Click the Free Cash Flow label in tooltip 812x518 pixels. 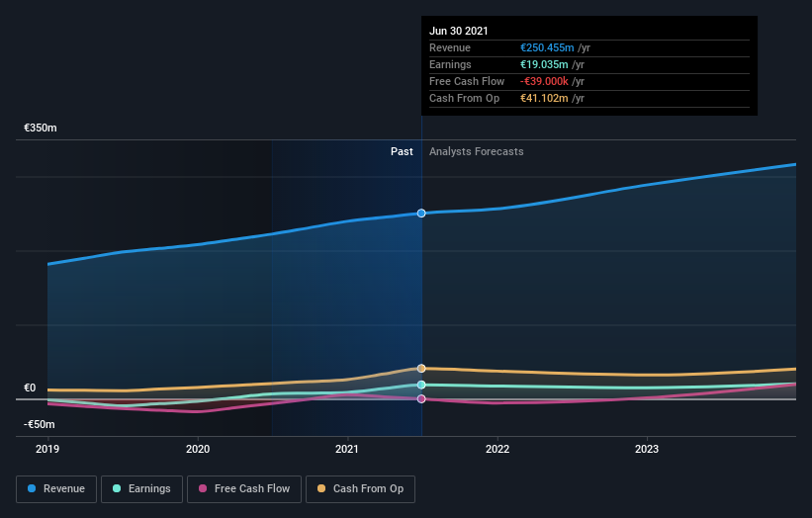(x=467, y=81)
